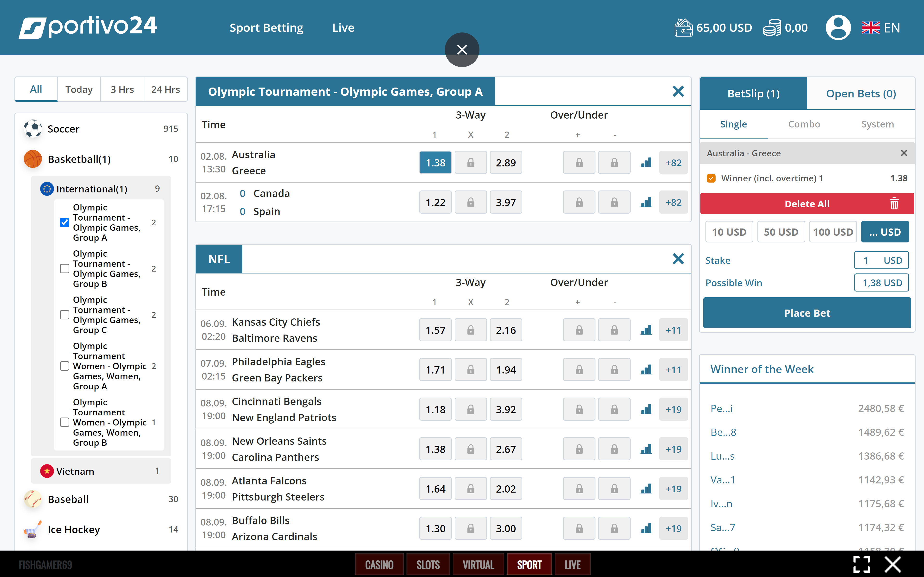This screenshot has width=924, height=577.
Task: Open statistics icon for Australia vs Greece
Action: [646, 163]
